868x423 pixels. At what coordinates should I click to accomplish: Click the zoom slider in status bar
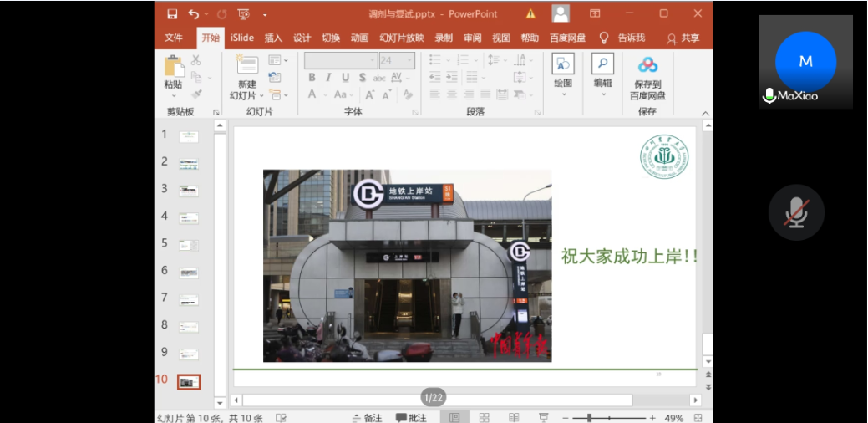(589, 417)
